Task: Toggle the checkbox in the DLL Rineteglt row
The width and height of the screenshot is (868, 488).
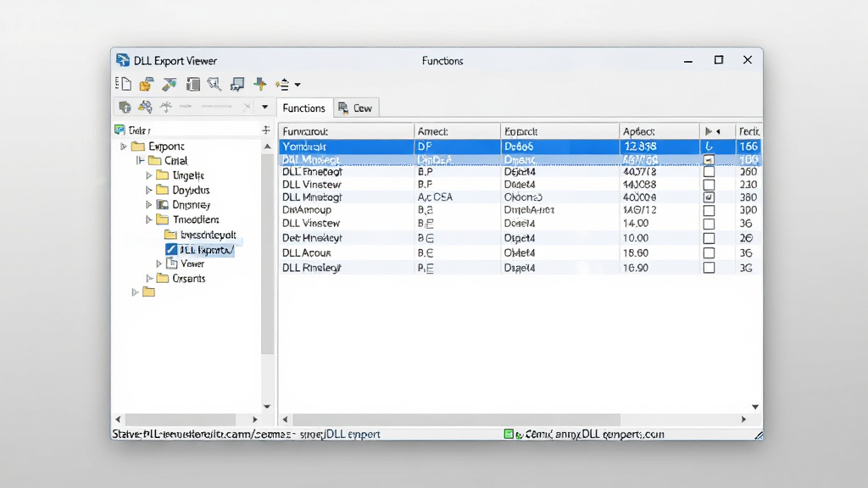Action: click(x=709, y=268)
